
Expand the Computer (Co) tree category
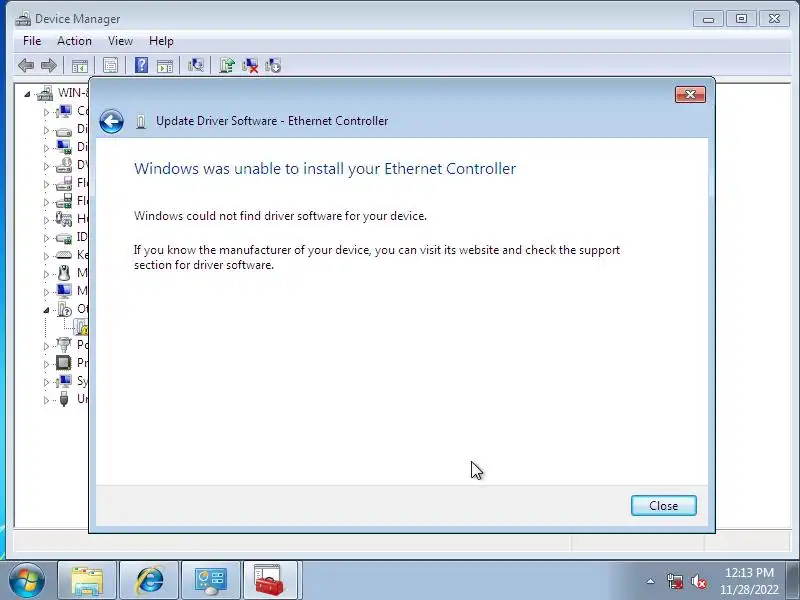coord(46,112)
